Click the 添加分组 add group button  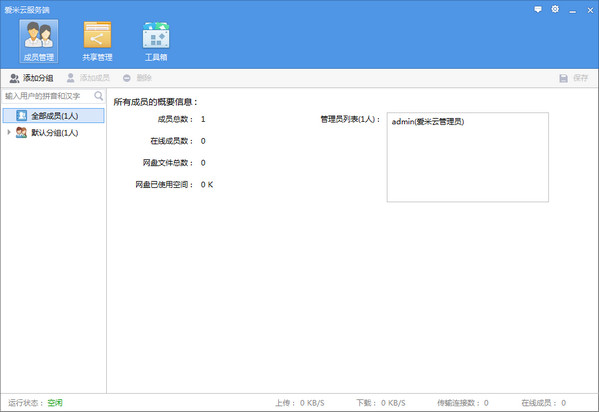(31, 78)
